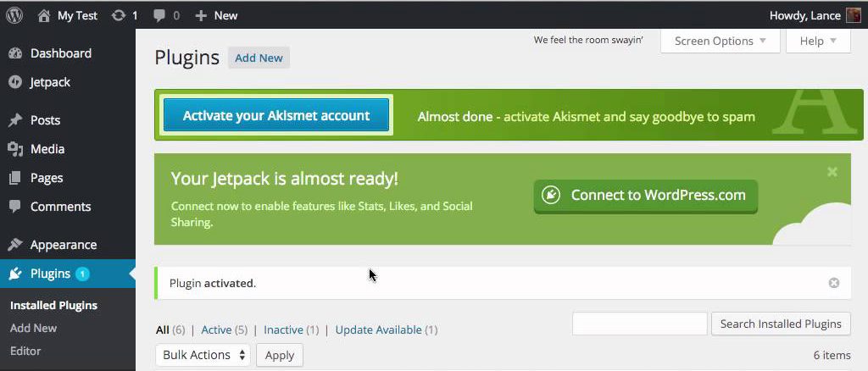Click the 'Plugins' page heading
The image size is (868, 371).
click(187, 58)
